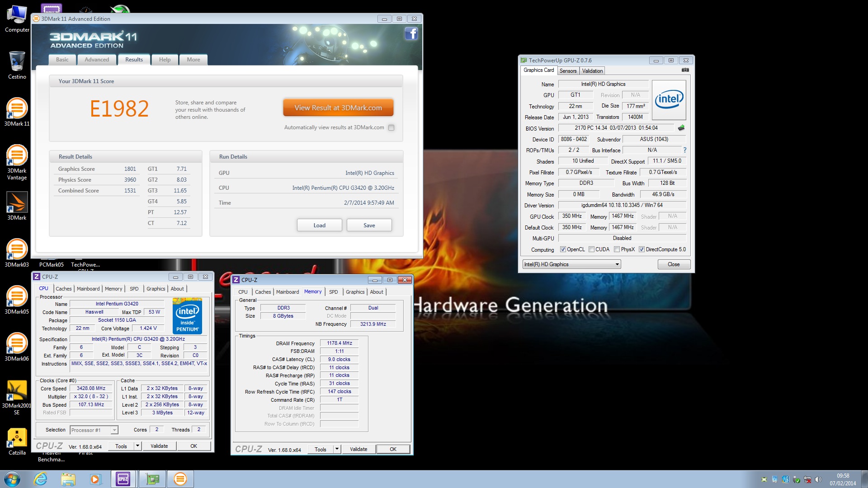The width and height of the screenshot is (868, 488).
Task: Click View Result at 3DMark.com
Action: pyautogui.click(x=338, y=108)
